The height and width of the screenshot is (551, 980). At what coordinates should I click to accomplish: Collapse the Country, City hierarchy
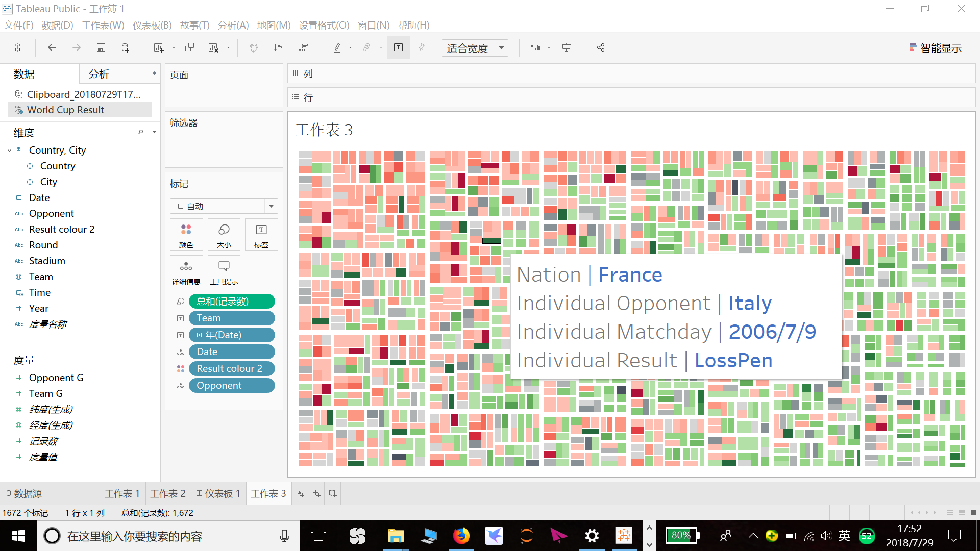[x=10, y=151]
